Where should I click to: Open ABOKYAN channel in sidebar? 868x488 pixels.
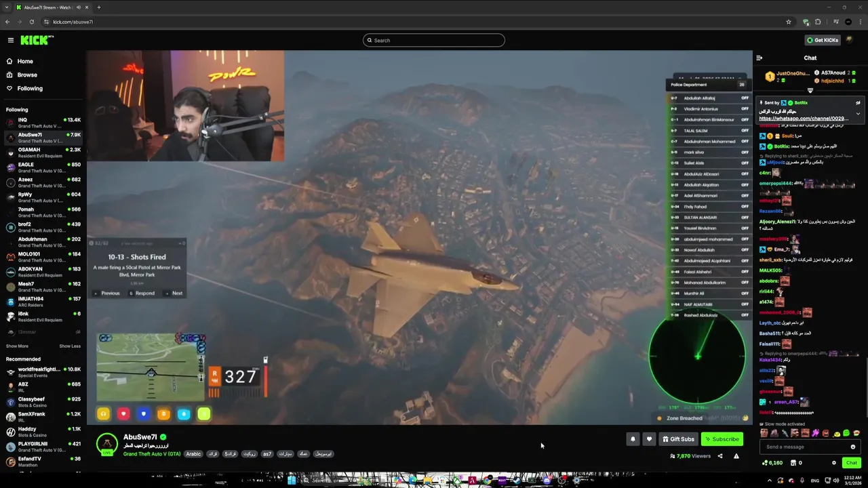[43, 272]
